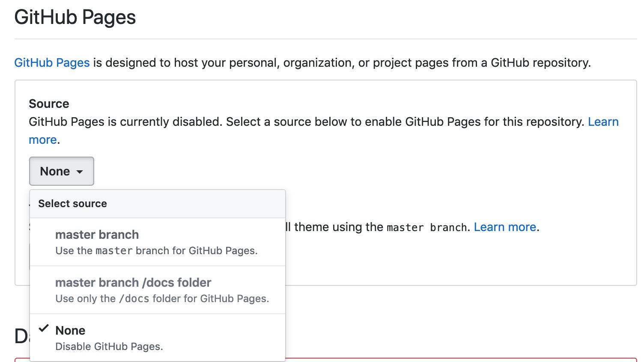Click the "more" link word under Source

42,139
